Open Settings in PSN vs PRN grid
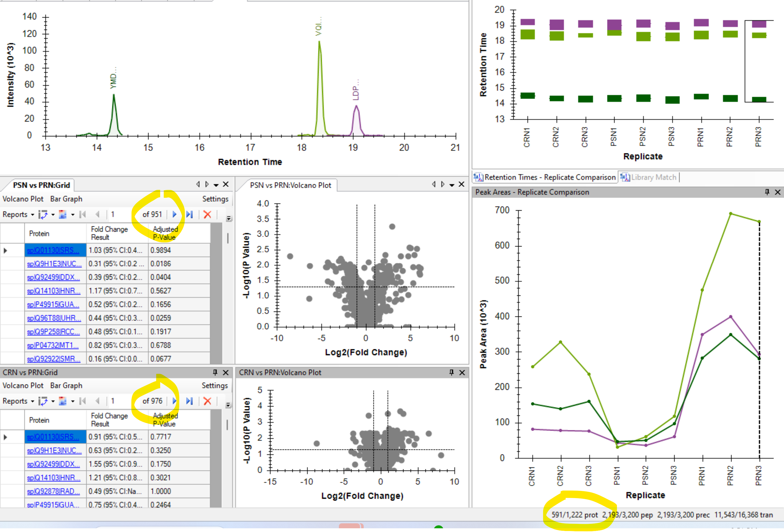Viewport: 784px width, 532px height. click(x=215, y=199)
